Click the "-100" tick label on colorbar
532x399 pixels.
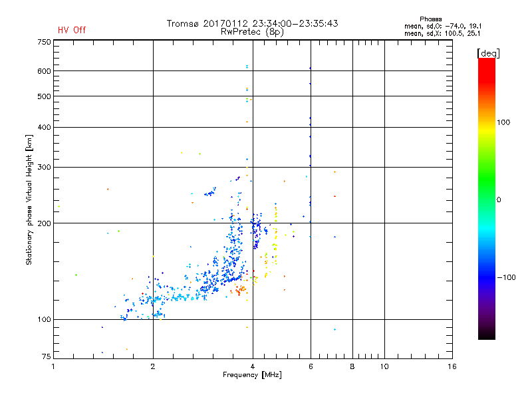[x=506, y=277]
